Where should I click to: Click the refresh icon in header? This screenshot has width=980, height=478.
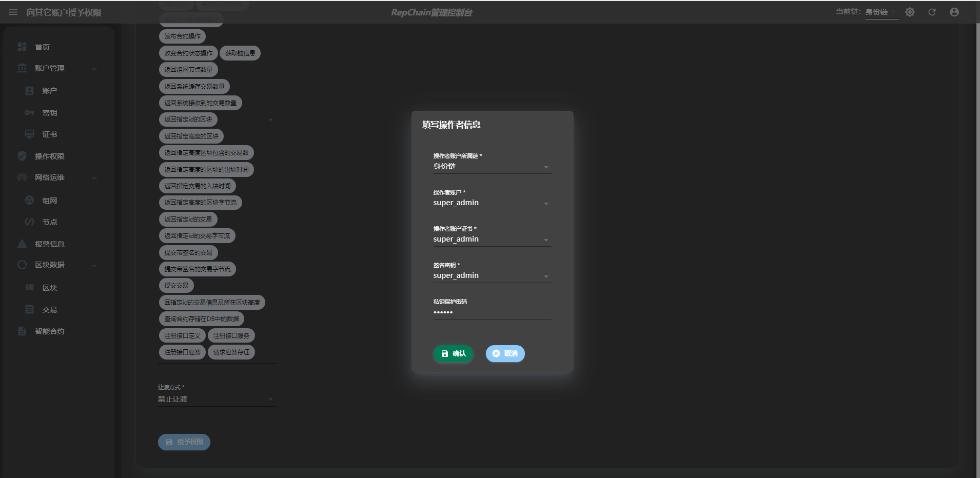(x=932, y=12)
